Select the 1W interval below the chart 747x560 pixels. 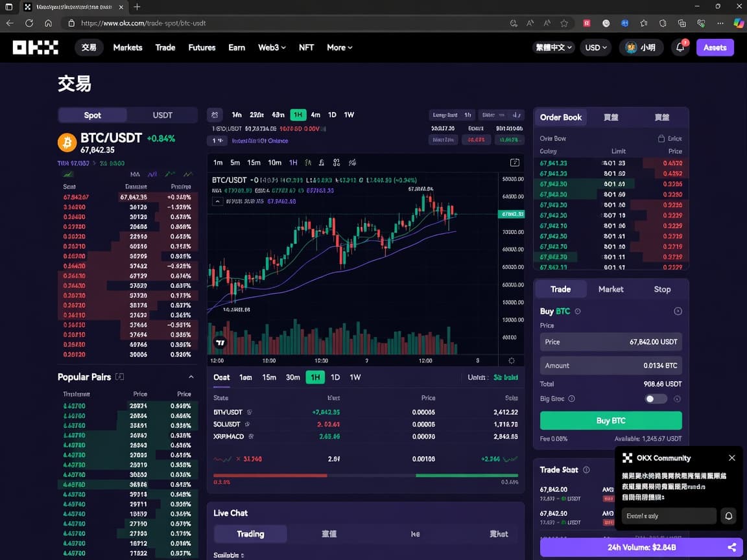pos(355,378)
